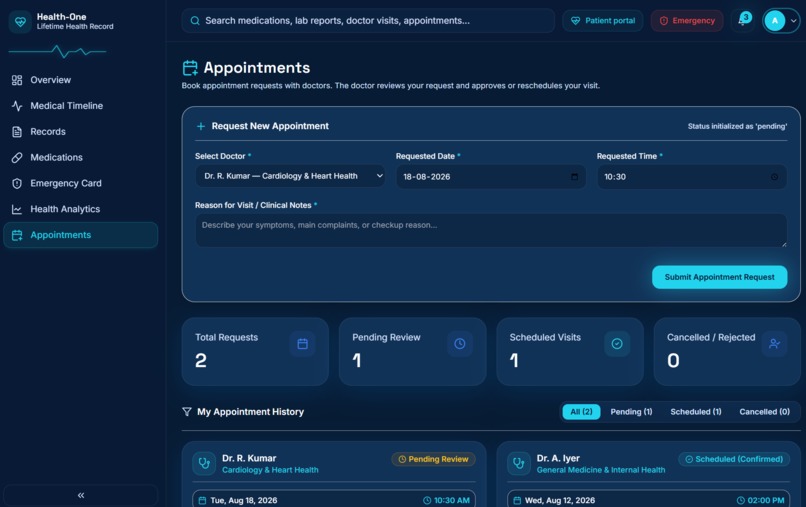Viewport: 806px width, 507px height.
Task: Click the Total Requests calendar icon
Action: coord(302,344)
